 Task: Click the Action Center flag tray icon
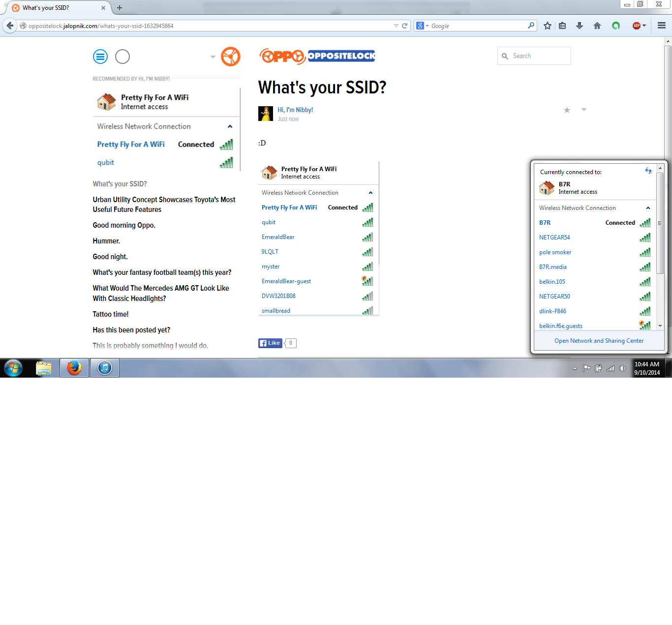(x=586, y=368)
